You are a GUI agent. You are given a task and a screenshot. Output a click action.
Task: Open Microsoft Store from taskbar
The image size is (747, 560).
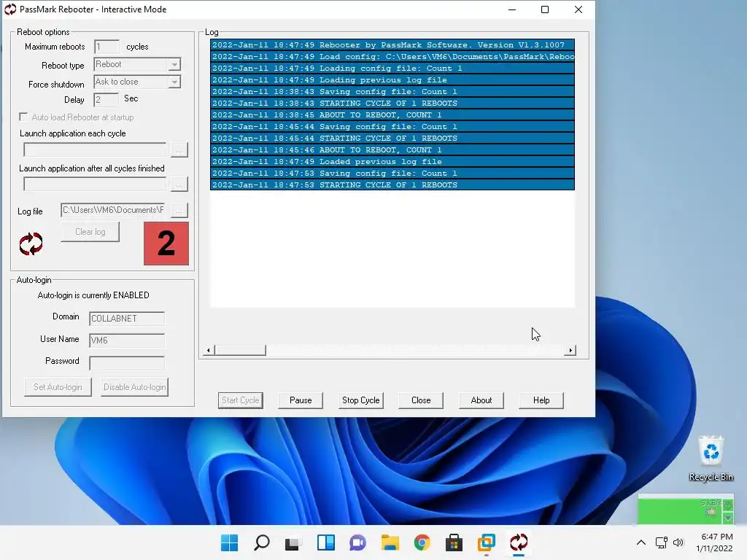[x=454, y=542]
